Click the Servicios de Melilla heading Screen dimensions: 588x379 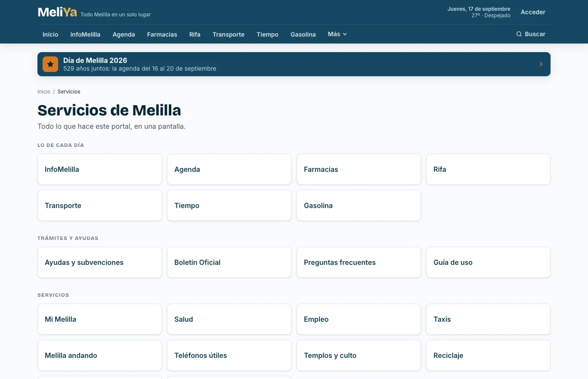tap(109, 110)
